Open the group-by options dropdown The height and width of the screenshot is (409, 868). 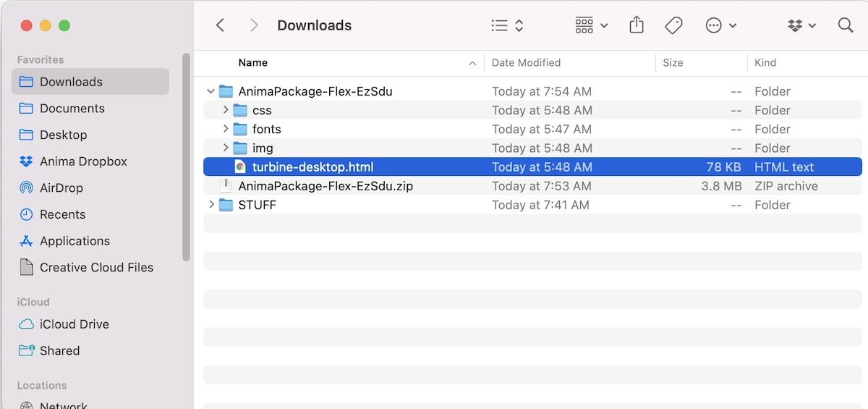coord(591,25)
